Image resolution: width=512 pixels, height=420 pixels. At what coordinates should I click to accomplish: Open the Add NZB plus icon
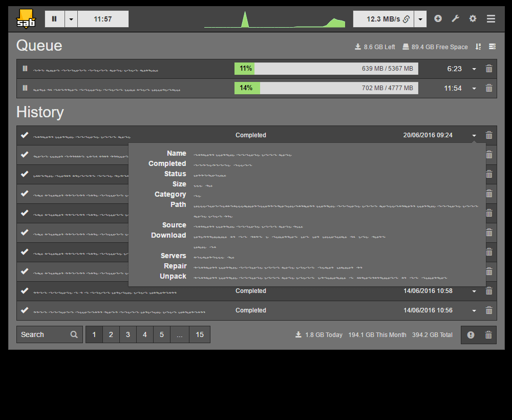tap(438, 19)
